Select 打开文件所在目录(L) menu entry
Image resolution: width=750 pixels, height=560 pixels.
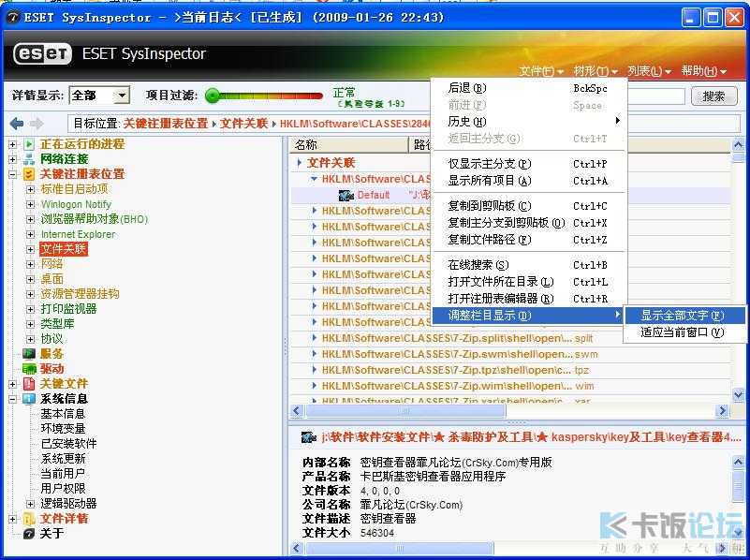click(x=528, y=282)
